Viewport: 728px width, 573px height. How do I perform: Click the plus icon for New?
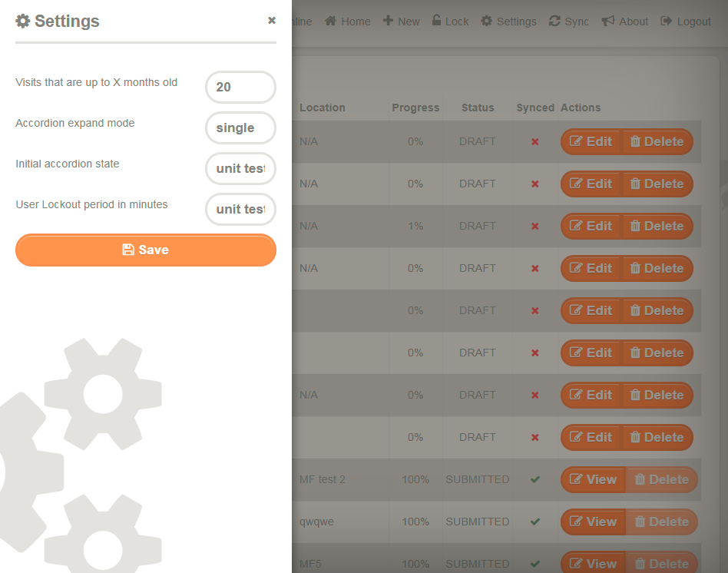[x=388, y=21]
